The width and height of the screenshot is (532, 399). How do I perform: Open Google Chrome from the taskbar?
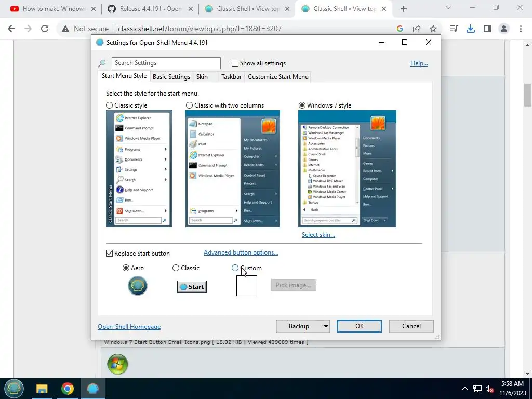pyautogui.click(x=68, y=389)
